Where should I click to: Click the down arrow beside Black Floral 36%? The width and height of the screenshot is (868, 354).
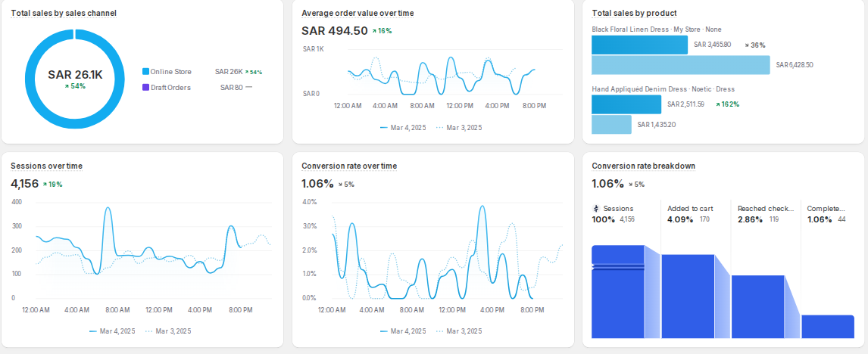coord(746,45)
